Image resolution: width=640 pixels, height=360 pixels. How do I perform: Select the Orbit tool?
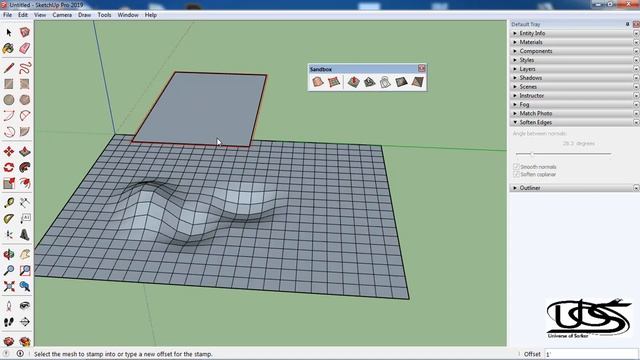coord(9,254)
